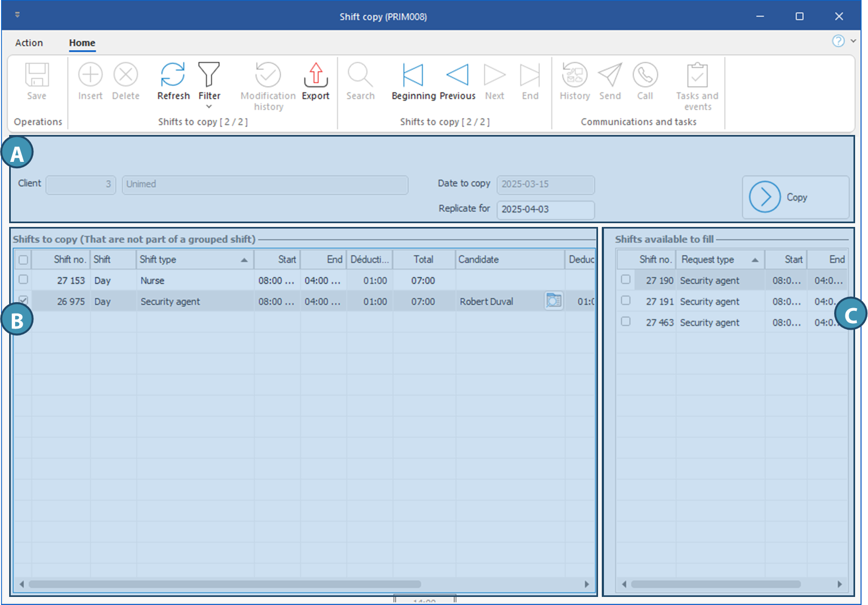This screenshot has height=605, width=868.
Task: Expand the Filter dropdown chevron
Action: pos(209,106)
